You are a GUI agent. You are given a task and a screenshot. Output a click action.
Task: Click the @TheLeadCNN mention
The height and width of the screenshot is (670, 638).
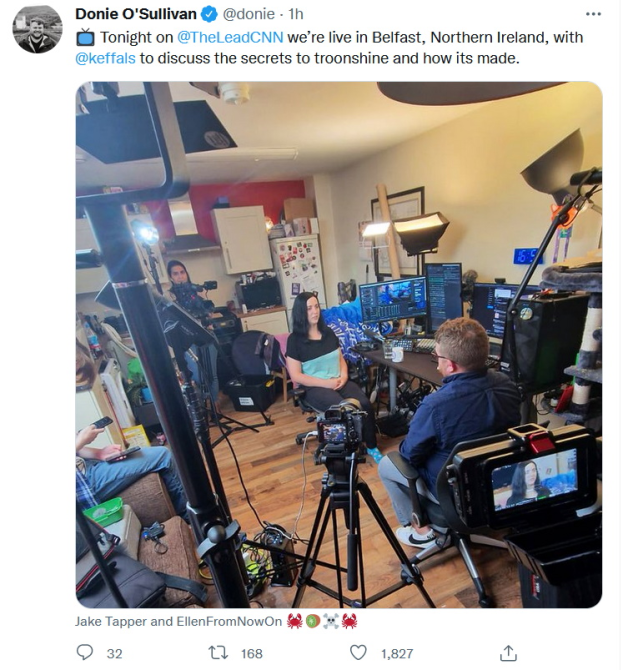click(x=230, y=37)
